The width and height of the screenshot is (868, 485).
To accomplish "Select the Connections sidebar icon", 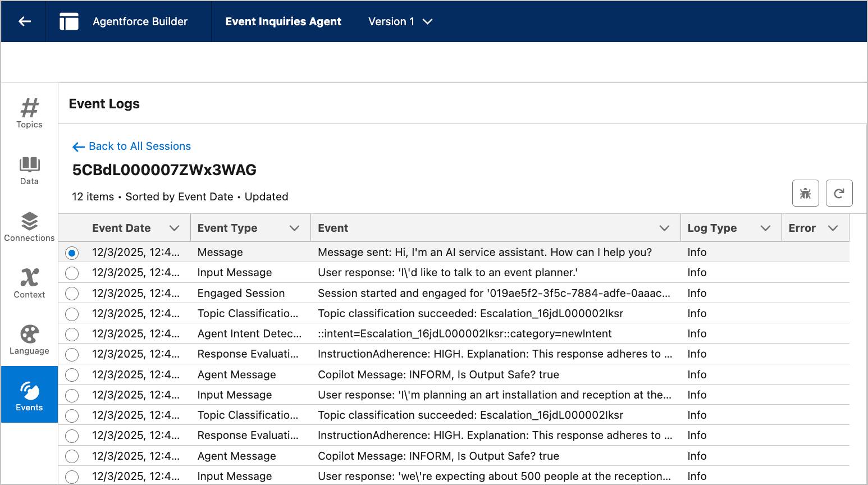I will pos(29,227).
